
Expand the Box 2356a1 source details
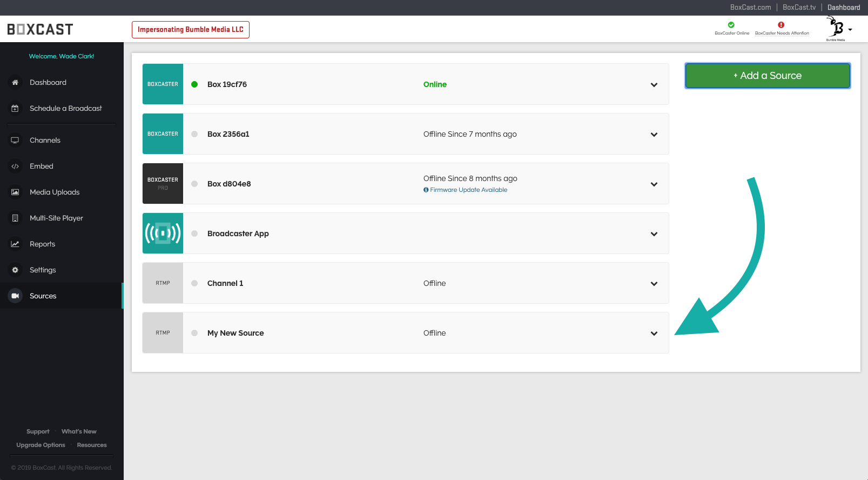point(654,135)
